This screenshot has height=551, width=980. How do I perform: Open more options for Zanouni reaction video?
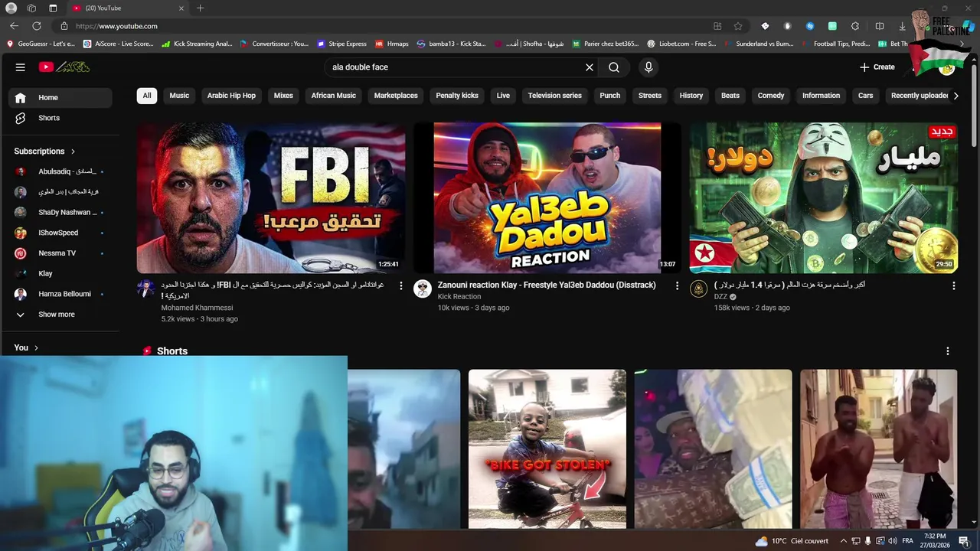pyautogui.click(x=677, y=285)
